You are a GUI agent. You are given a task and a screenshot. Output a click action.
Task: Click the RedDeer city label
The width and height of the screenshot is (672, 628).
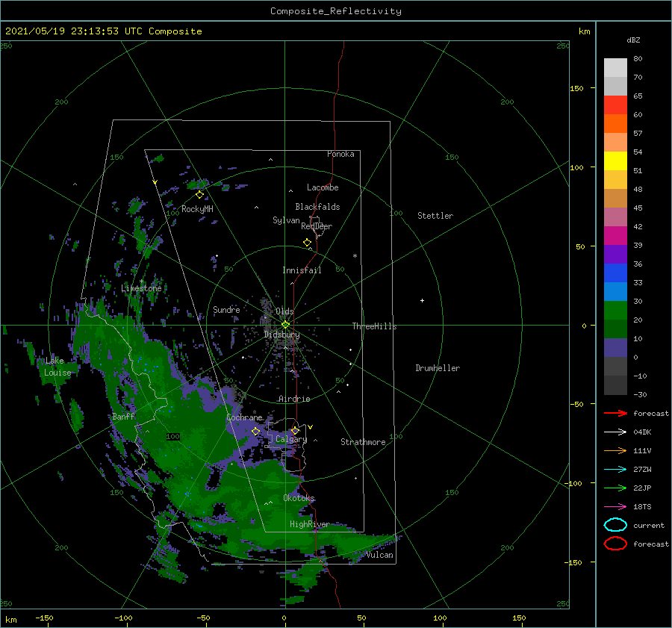click(317, 226)
